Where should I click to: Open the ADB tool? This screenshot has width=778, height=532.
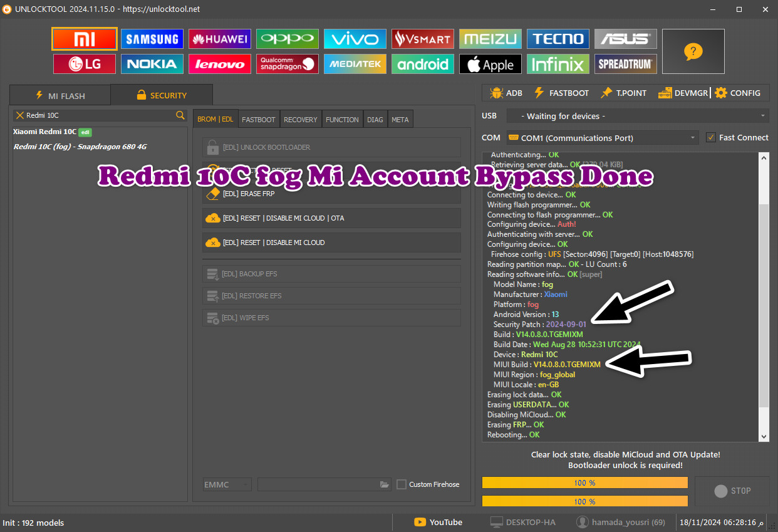506,93
